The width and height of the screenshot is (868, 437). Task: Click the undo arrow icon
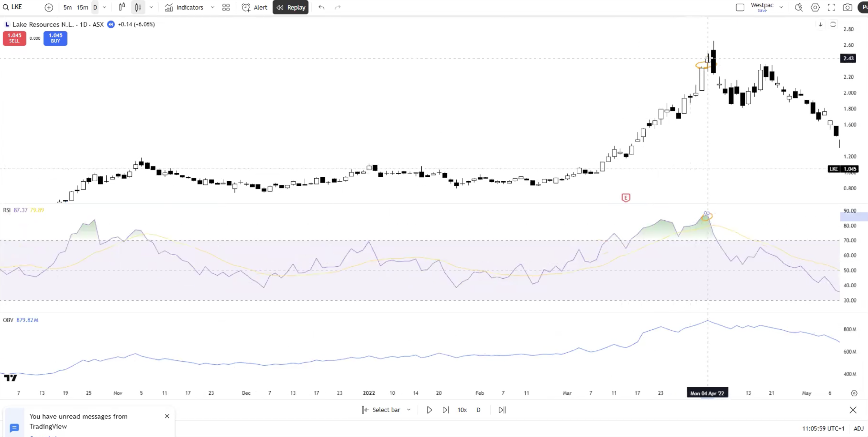coord(321,7)
